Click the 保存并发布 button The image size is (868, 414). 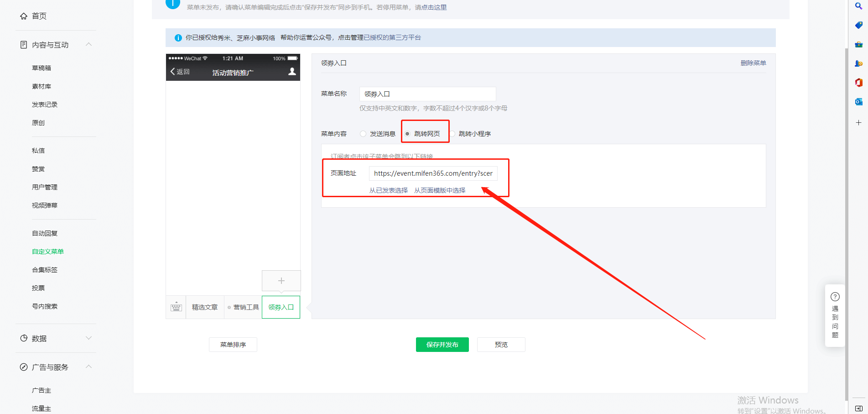tap(442, 345)
